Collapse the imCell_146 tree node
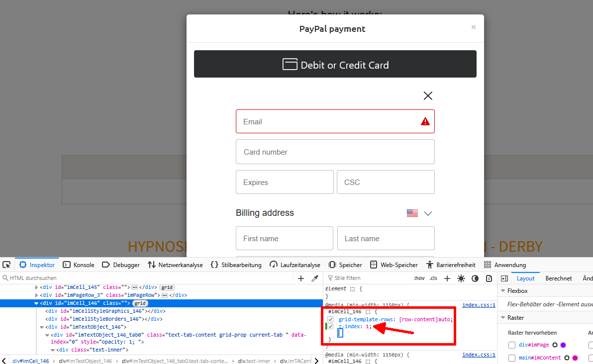This screenshot has width=593, height=364. point(36,303)
